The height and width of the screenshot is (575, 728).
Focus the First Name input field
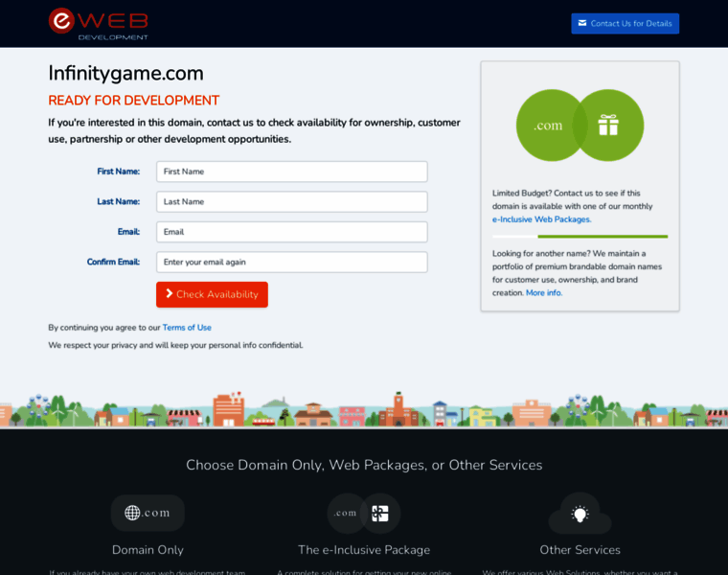tap(291, 172)
